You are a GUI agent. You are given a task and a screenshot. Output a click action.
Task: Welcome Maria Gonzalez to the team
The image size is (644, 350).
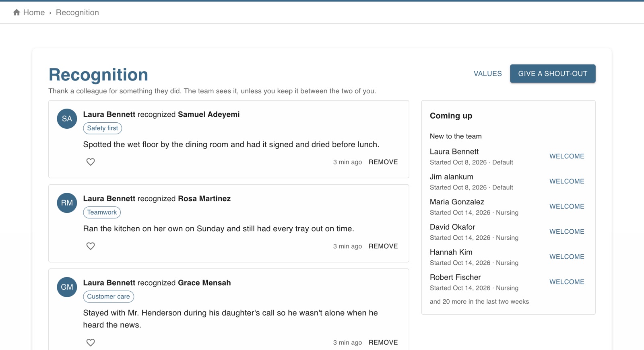(567, 206)
